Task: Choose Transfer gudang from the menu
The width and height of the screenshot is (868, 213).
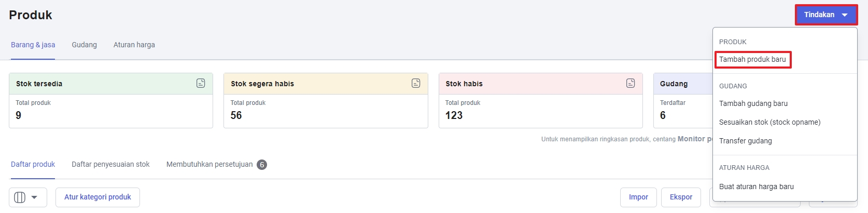Action: (x=745, y=141)
